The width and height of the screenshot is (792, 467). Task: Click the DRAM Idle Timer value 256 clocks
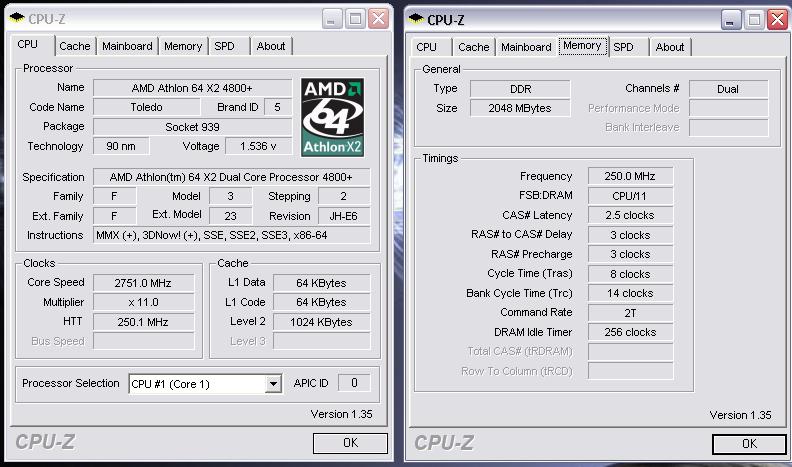(x=630, y=332)
